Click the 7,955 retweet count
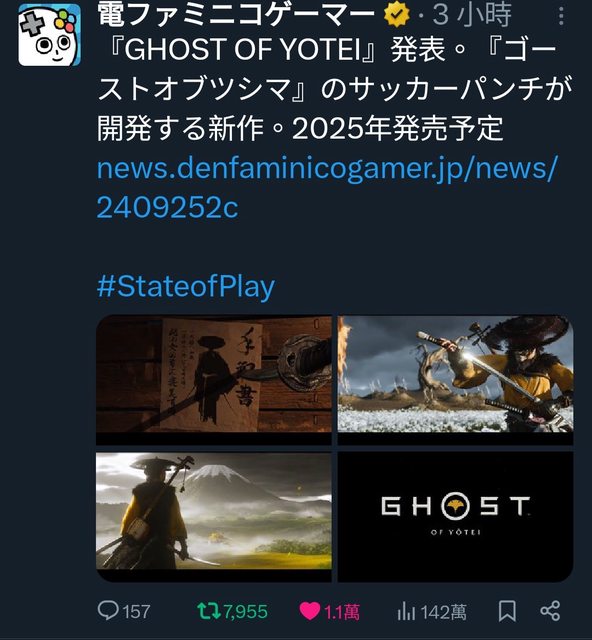 [245, 612]
